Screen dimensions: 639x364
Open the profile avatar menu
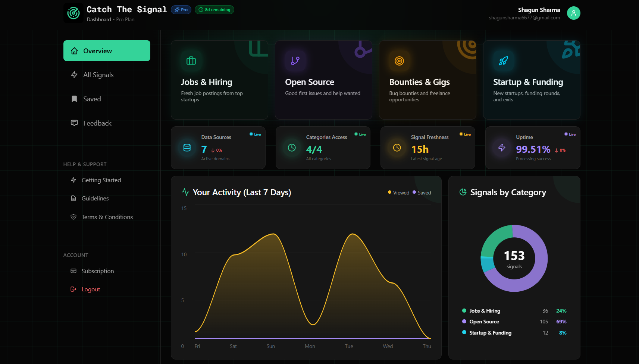573,13
